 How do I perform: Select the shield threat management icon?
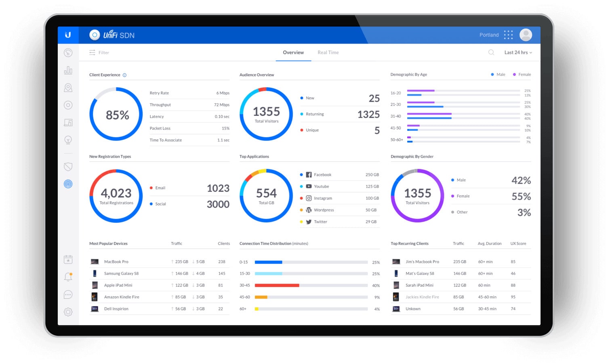click(x=68, y=167)
